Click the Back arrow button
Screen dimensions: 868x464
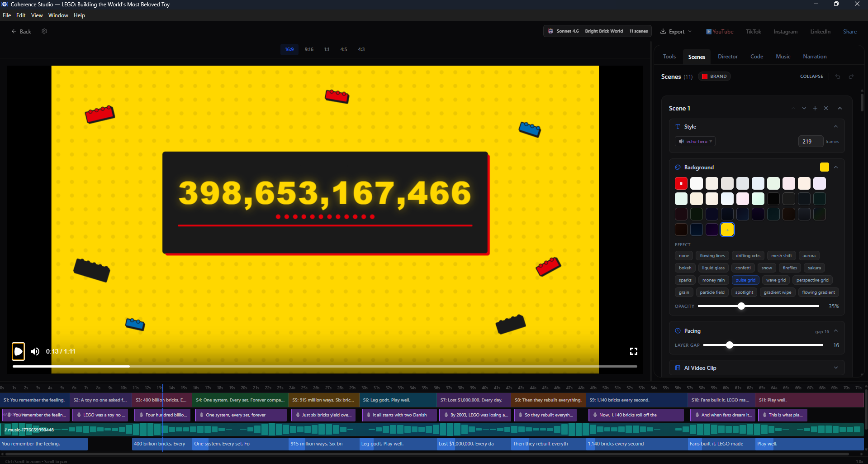click(21, 32)
